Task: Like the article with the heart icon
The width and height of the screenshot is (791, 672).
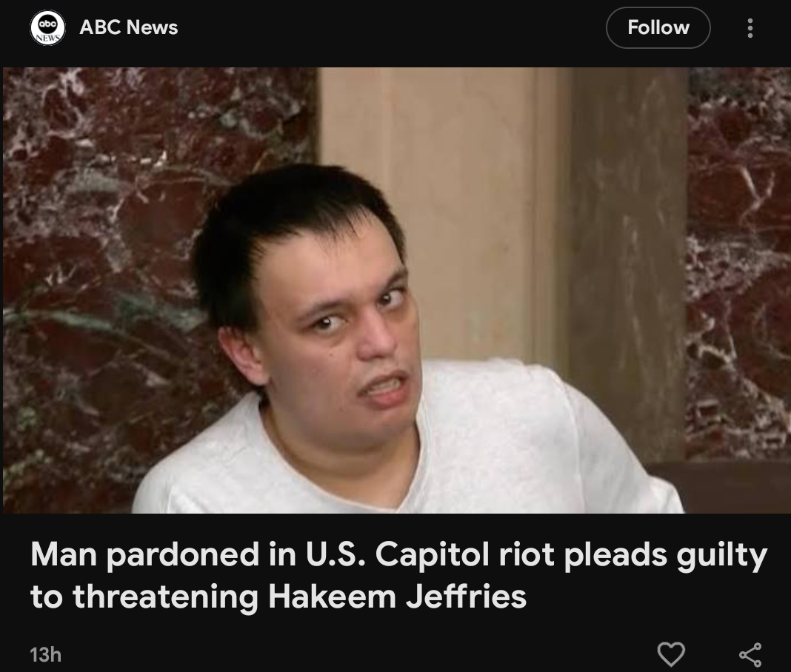Action: pyautogui.click(x=671, y=653)
